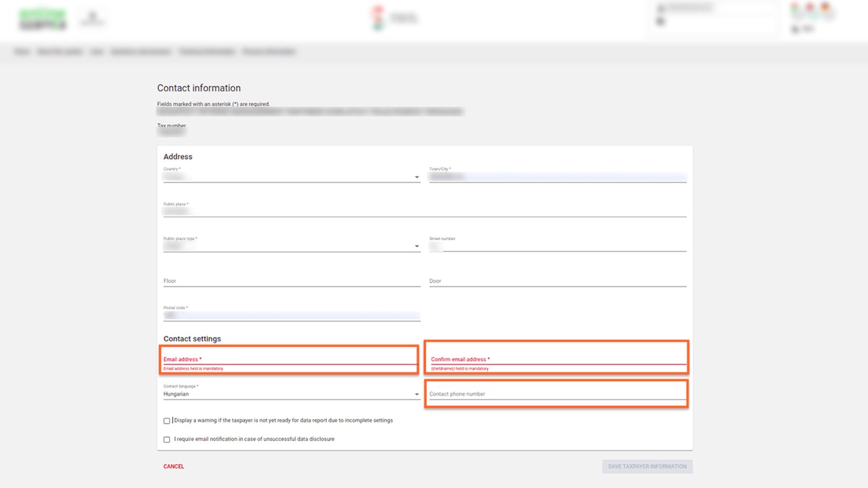
Task: Click the red circular icon at top right
Action: coord(811,8)
